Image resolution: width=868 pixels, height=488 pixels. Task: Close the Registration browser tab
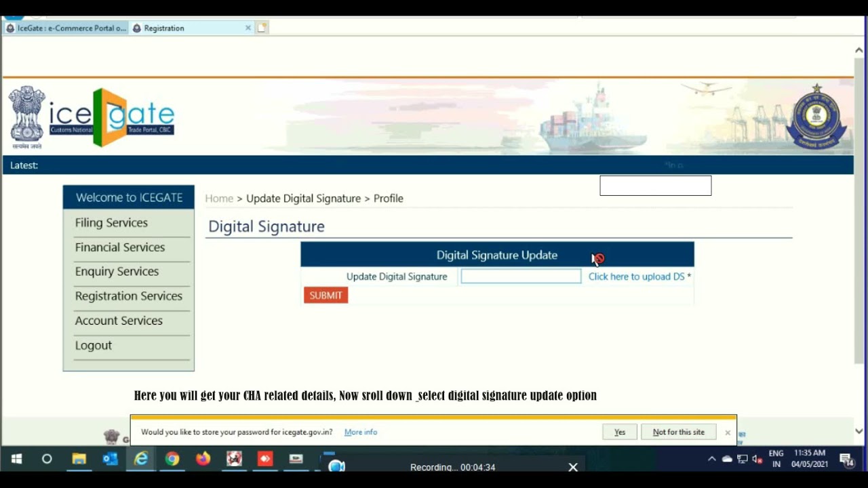[x=248, y=28]
